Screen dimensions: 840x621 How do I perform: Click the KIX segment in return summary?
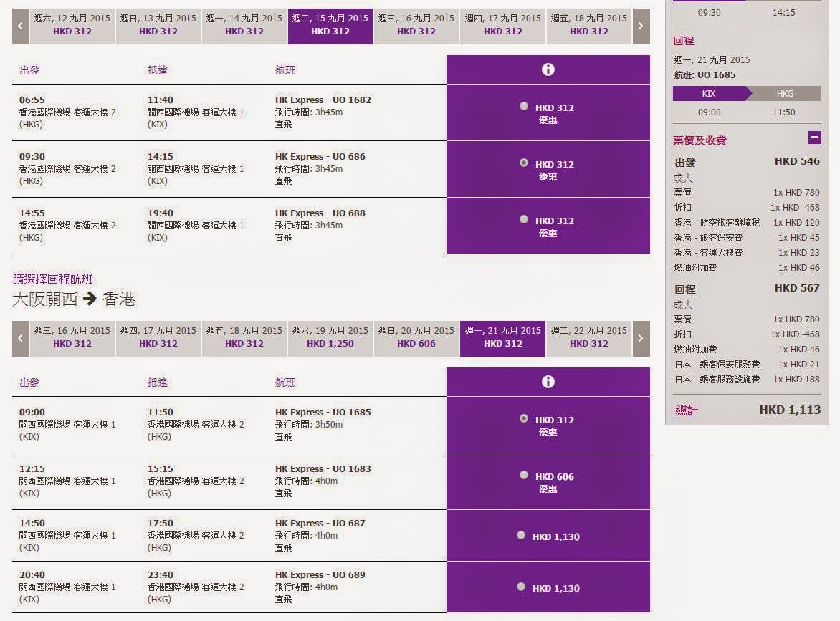click(x=709, y=94)
